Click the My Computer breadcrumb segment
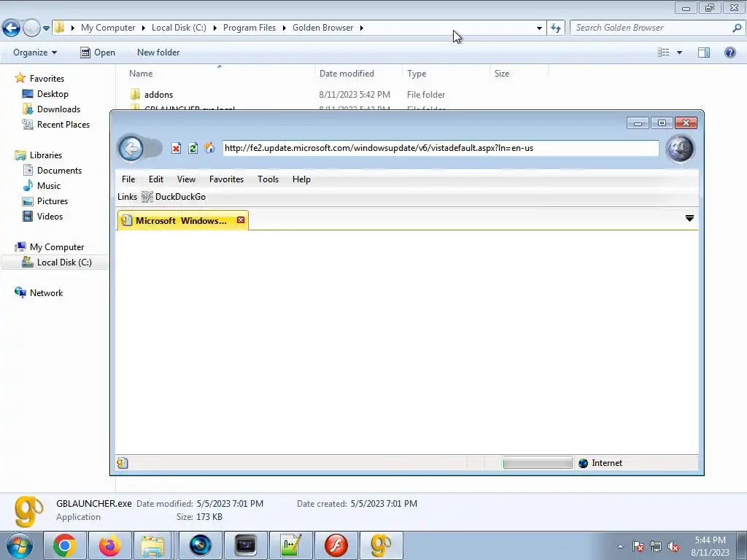Viewport: 747px width, 560px height. (108, 28)
